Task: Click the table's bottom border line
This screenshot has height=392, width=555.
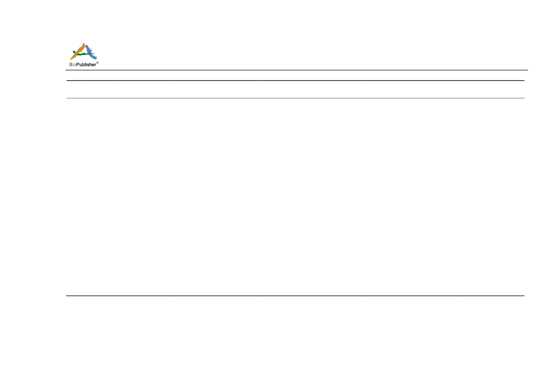Action: 295,296
